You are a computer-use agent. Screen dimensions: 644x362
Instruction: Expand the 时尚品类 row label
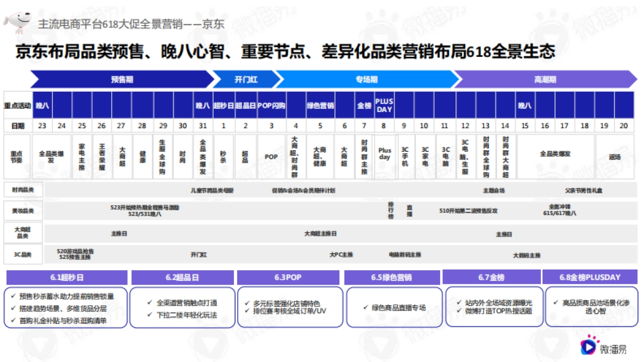tap(24, 189)
